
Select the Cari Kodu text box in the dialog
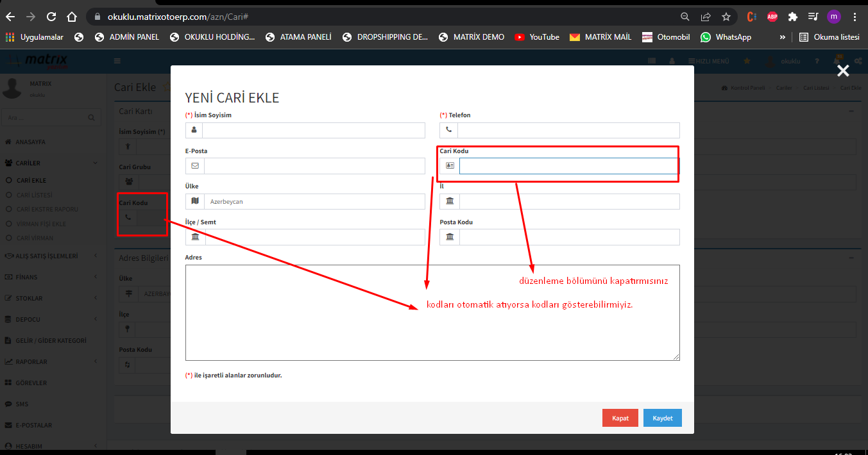pyautogui.click(x=568, y=166)
